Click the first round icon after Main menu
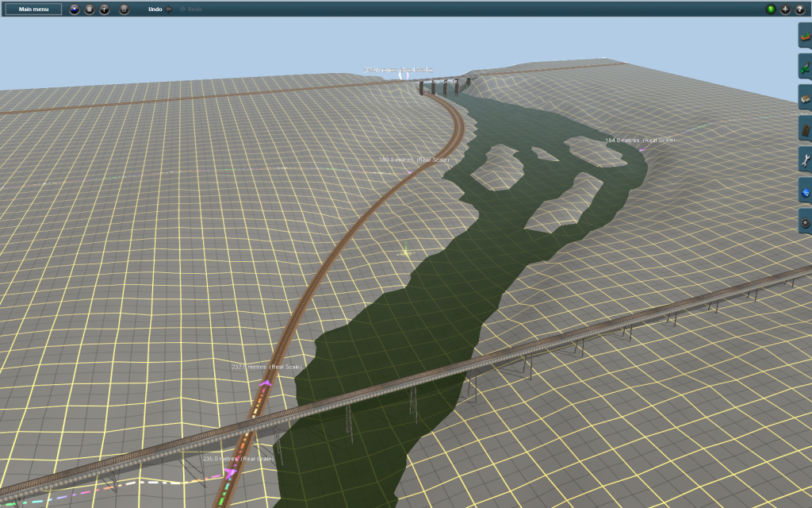812x508 pixels. [75, 10]
